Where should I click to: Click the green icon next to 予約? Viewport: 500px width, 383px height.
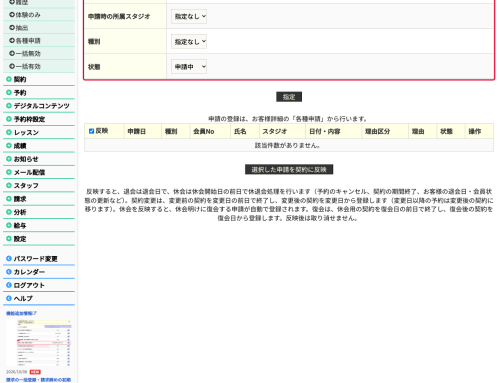[9, 92]
